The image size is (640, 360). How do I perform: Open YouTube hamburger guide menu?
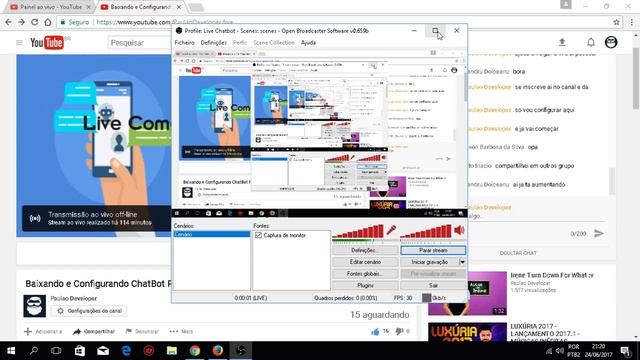click(x=19, y=42)
